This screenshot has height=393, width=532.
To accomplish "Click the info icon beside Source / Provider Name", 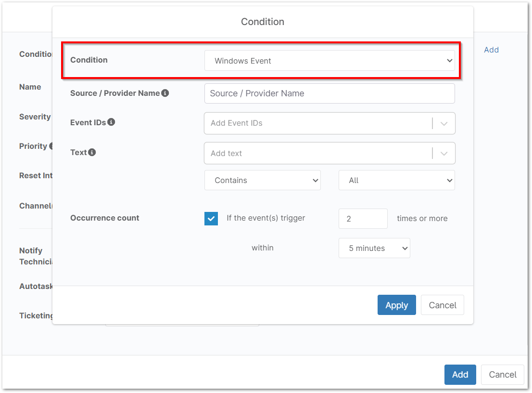I will pyautogui.click(x=165, y=93).
